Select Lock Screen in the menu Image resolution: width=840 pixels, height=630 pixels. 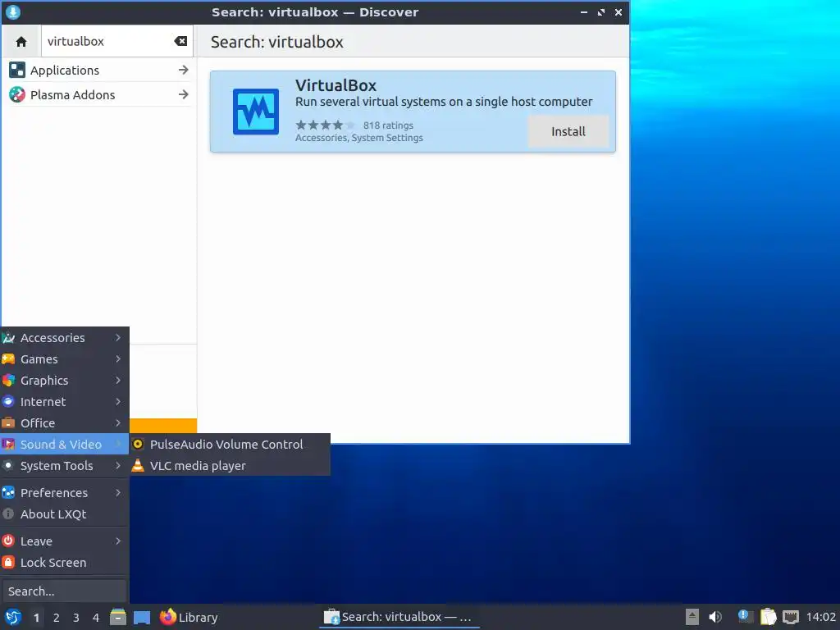click(64, 563)
